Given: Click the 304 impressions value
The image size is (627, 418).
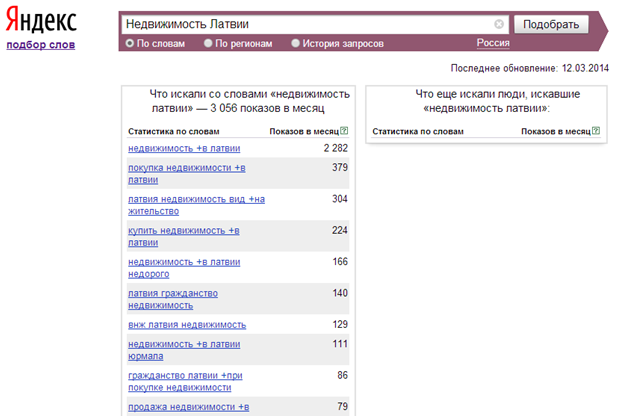Looking at the screenshot, I should [340, 199].
